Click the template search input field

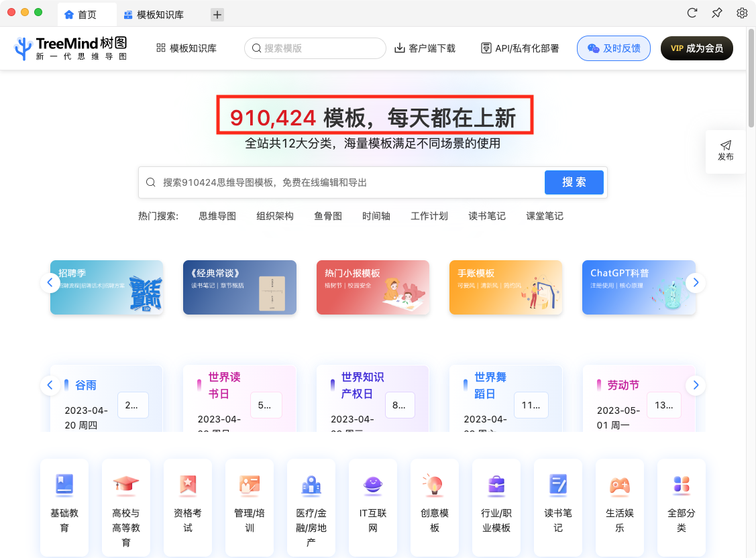(x=315, y=48)
